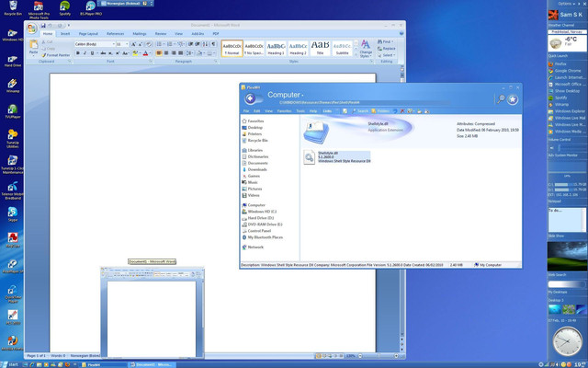
Task: Click the Start button on taskbar
Action: pyautogui.click(x=11, y=363)
